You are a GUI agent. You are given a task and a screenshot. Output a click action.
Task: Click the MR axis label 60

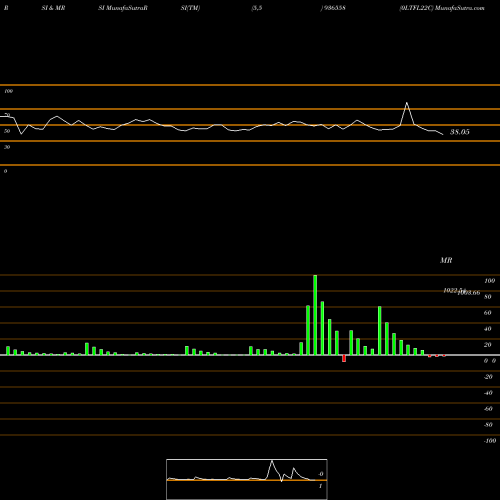point(488,313)
